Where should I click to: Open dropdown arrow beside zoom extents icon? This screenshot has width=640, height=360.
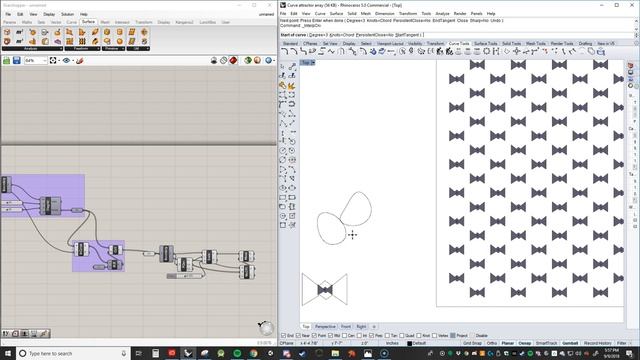click(59, 60)
